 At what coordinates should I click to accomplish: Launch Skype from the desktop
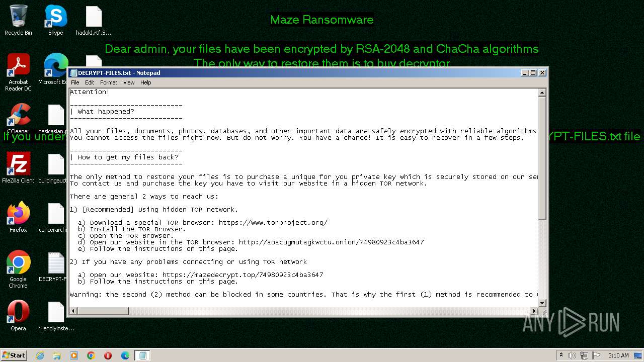(56, 20)
